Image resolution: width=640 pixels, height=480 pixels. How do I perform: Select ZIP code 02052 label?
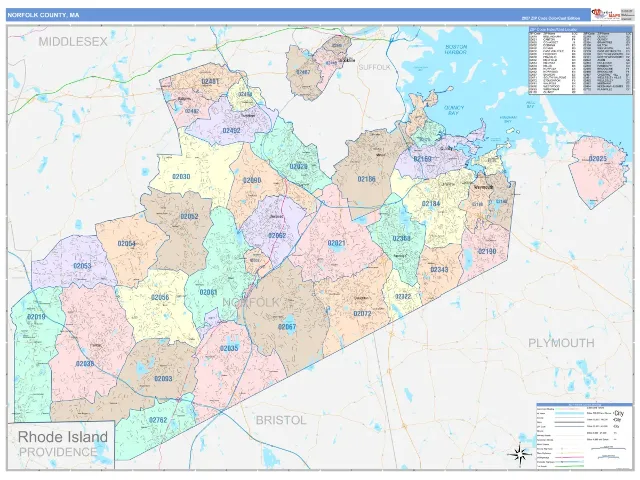tap(189, 216)
